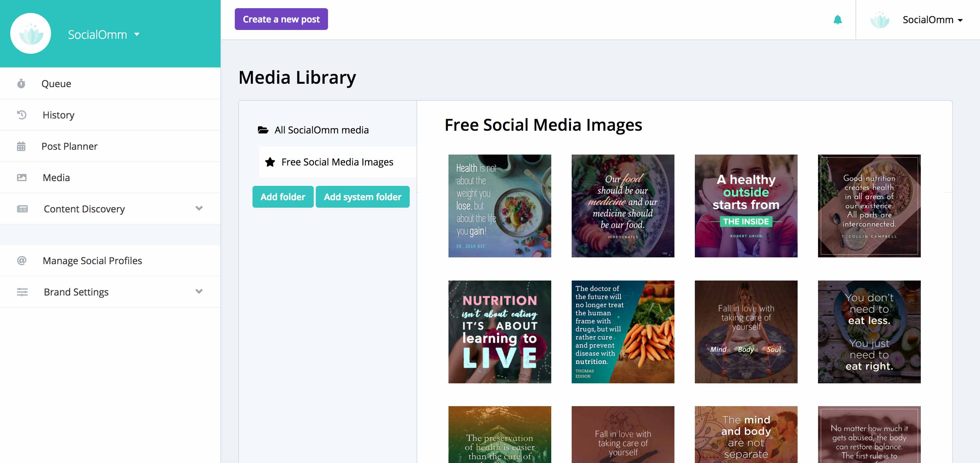The image size is (980, 463).
Task: Click the Manage Social Profiles at-sign icon
Action: click(22, 260)
